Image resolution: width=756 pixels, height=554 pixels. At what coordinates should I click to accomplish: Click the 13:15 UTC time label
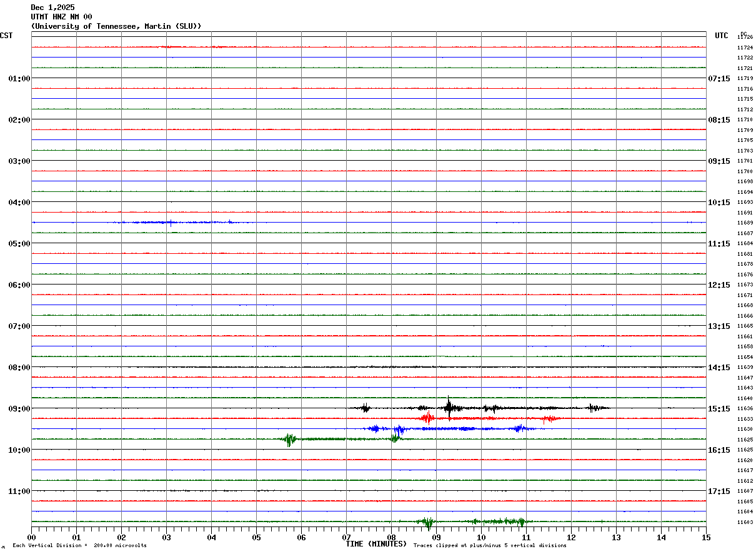(x=719, y=326)
